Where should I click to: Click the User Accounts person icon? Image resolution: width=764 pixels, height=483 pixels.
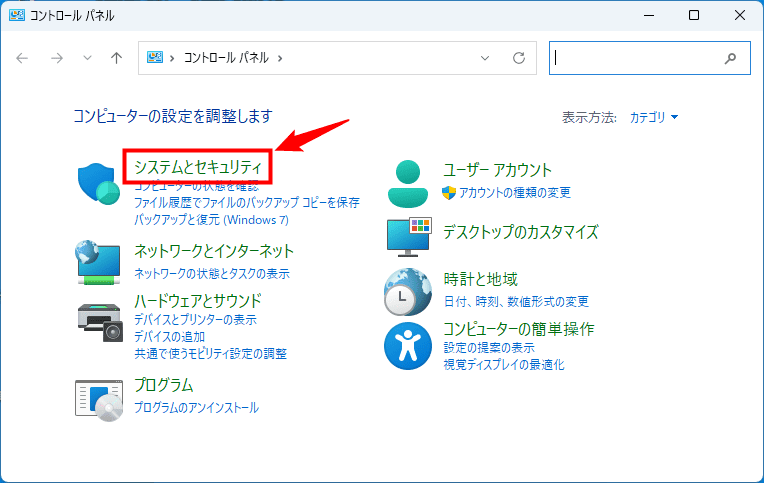408,184
